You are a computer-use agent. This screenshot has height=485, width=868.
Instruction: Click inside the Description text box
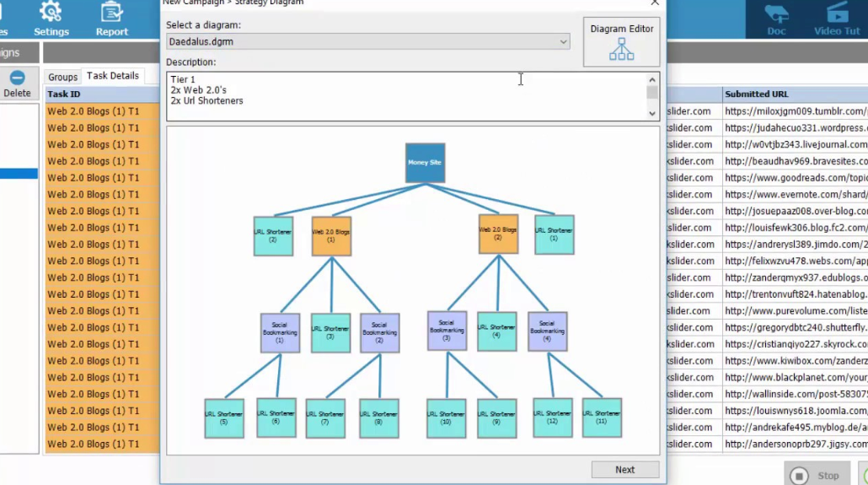point(405,96)
